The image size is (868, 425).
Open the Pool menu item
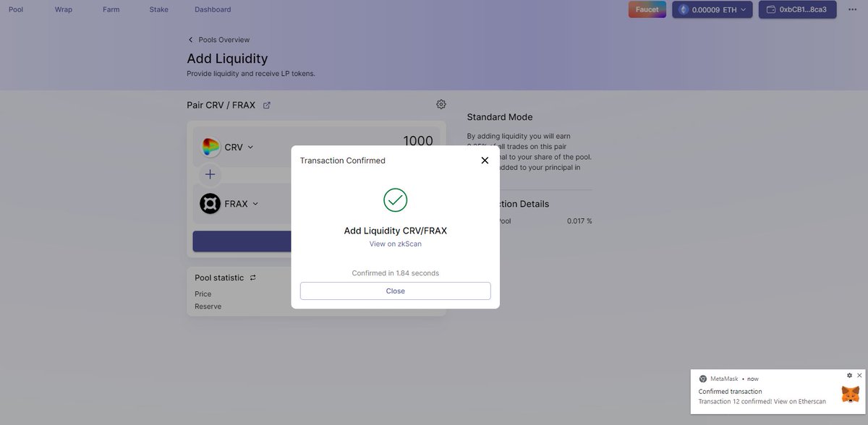coord(16,9)
